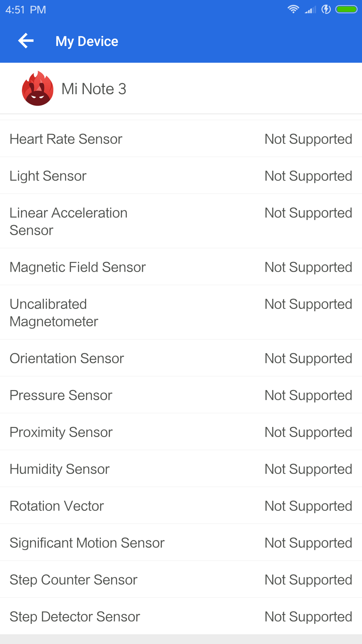362x644 pixels.
Task: Tap the Mi Note 3 device name
Action: click(94, 89)
